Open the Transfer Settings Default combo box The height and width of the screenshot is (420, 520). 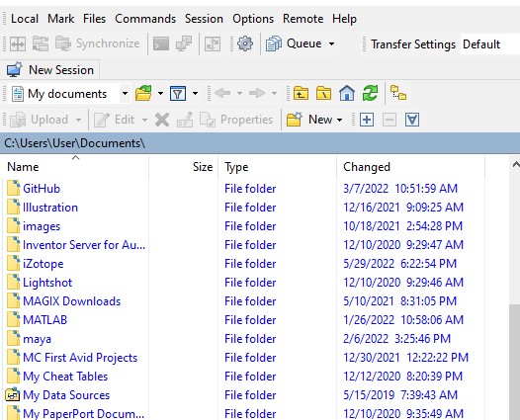point(490,44)
